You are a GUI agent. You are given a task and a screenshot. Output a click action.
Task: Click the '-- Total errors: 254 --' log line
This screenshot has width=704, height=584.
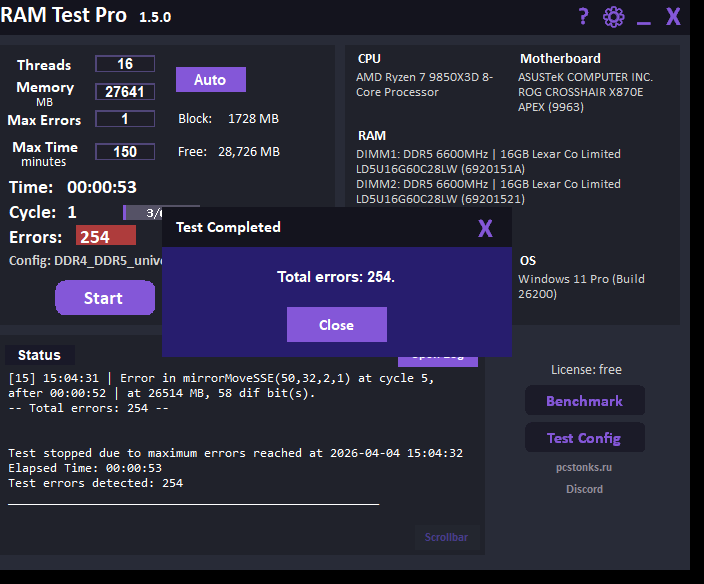tap(88, 408)
